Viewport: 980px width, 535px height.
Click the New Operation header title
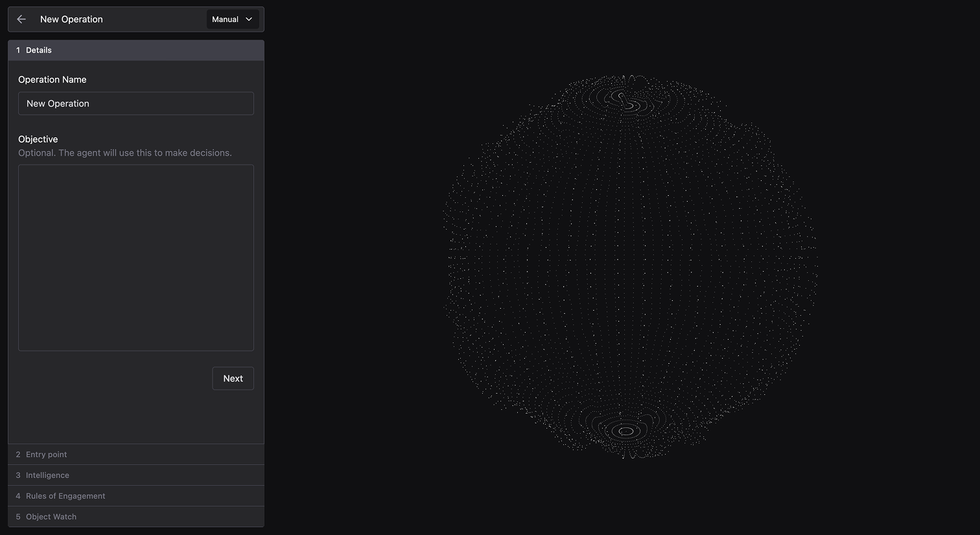click(71, 19)
